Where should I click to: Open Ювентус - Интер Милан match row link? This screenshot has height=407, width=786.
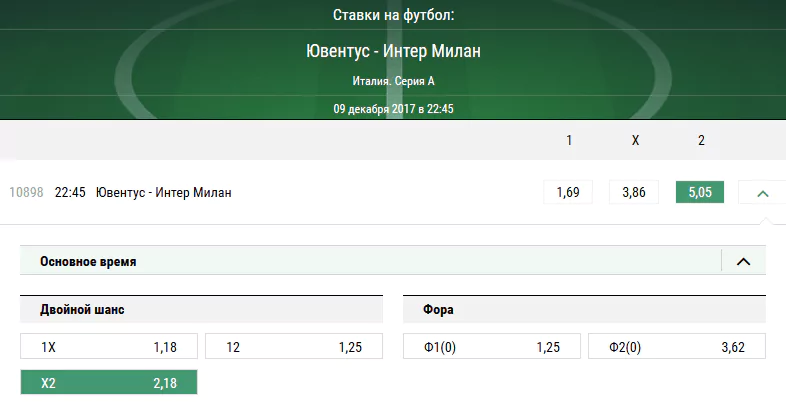point(163,192)
